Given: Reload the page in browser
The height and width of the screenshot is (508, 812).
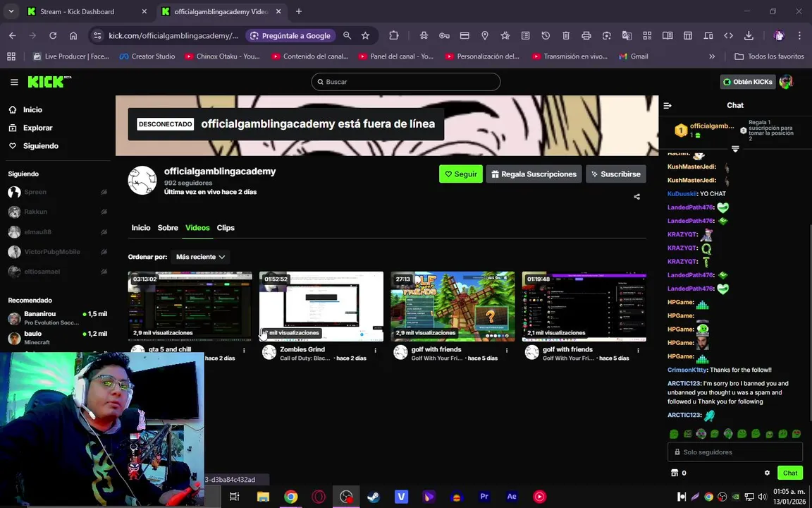Looking at the screenshot, I should 53,36.
